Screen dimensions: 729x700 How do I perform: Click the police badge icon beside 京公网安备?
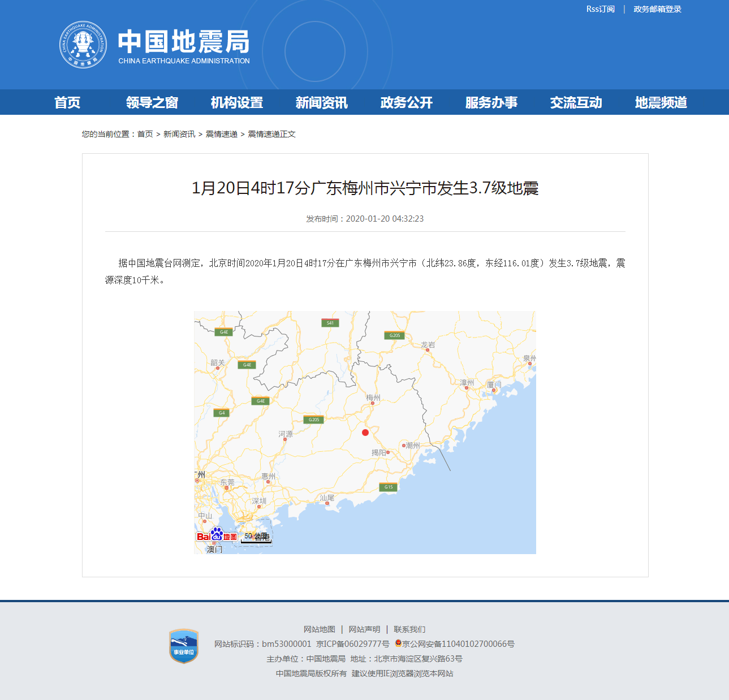[x=398, y=643]
